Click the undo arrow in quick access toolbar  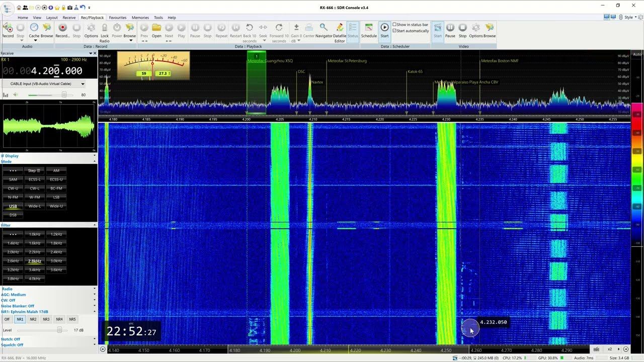[x=82, y=8]
